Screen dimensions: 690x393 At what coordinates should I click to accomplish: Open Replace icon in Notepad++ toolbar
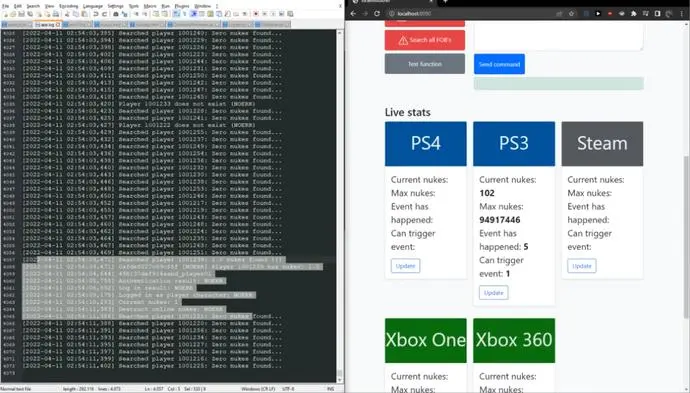(x=125, y=14)
